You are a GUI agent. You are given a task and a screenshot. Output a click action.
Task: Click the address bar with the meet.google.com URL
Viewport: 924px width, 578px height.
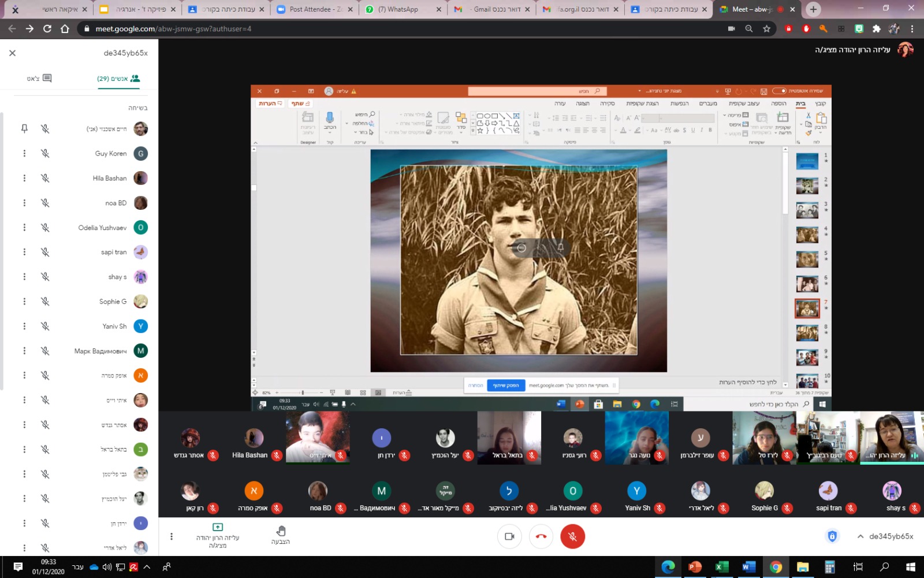coord(404,28)
